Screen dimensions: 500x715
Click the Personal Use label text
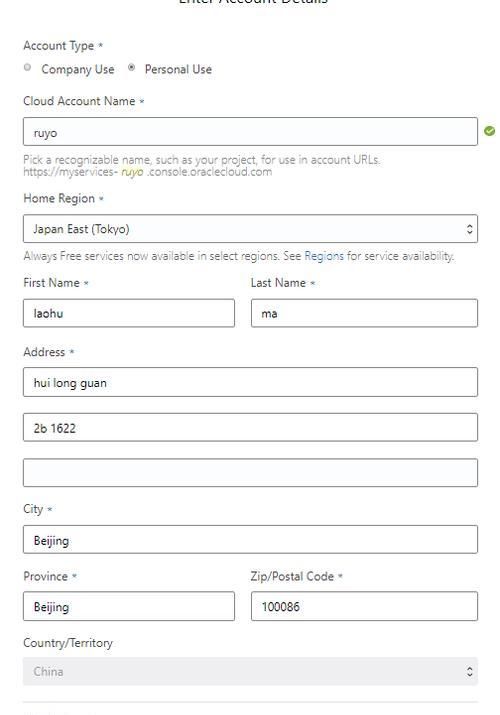(x=178, y=69)
